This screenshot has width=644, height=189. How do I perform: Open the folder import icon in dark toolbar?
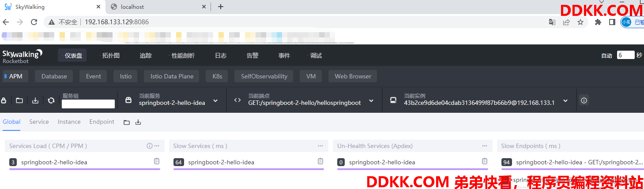[x=19, y=100]
